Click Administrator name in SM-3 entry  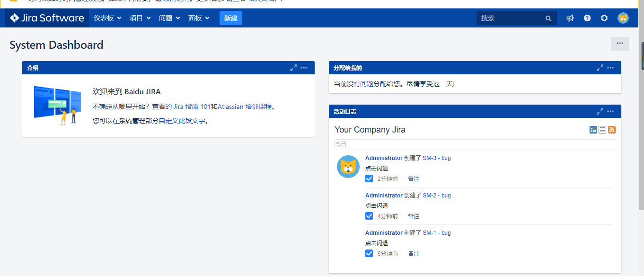tap(384, 158)
